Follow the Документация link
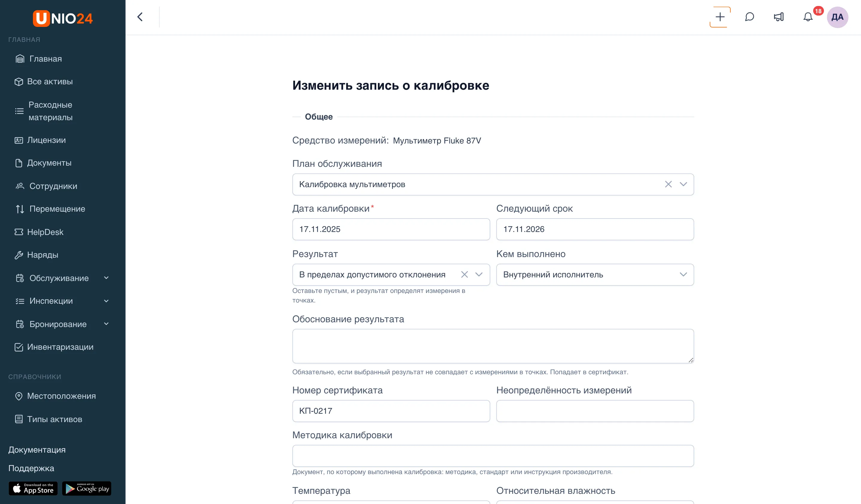 37,450
